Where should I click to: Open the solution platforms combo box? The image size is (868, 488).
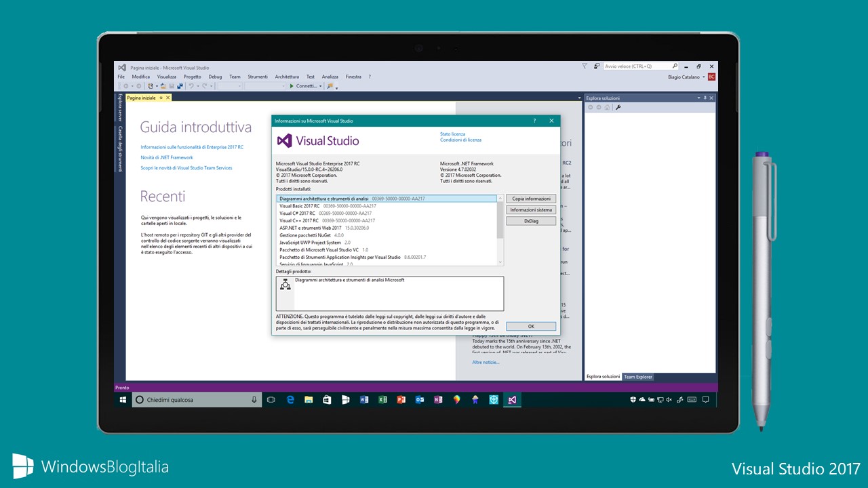[265, 86]
